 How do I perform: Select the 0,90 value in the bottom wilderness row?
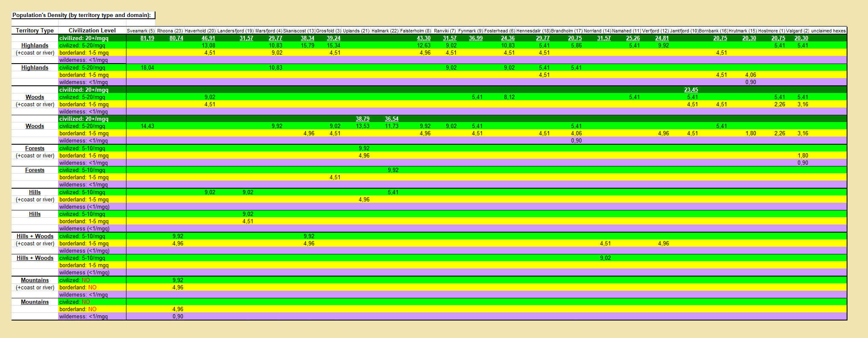(x=178, y=316)
